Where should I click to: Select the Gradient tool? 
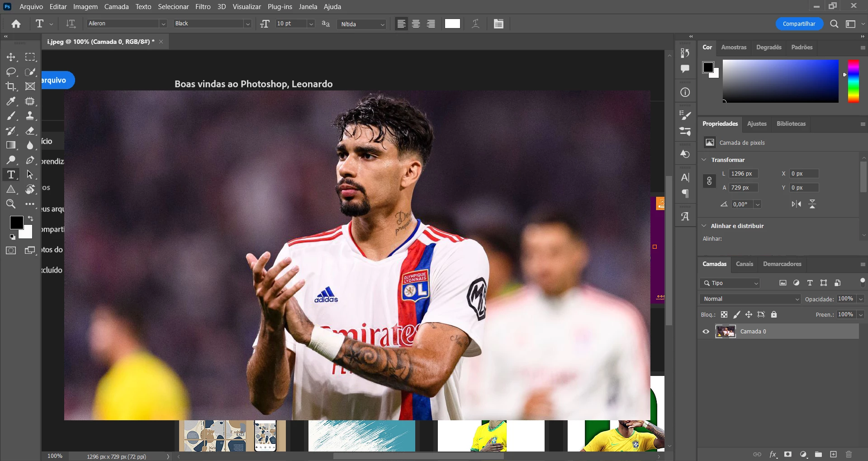(x=11, y=145)
